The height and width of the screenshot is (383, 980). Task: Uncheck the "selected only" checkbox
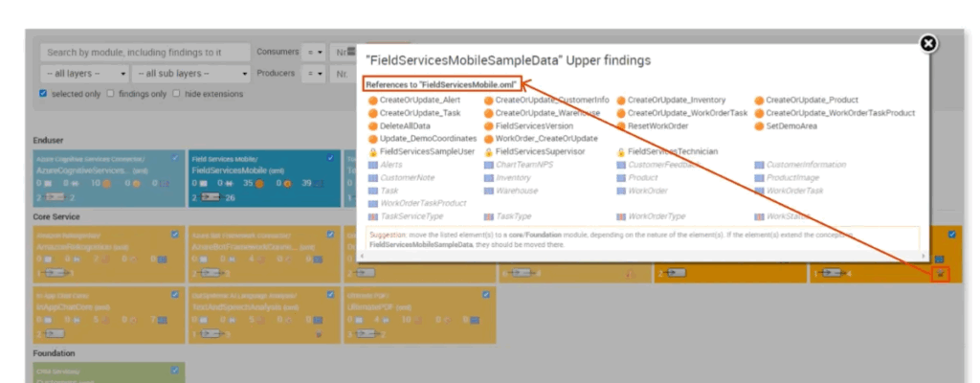(x=44, y=94)
